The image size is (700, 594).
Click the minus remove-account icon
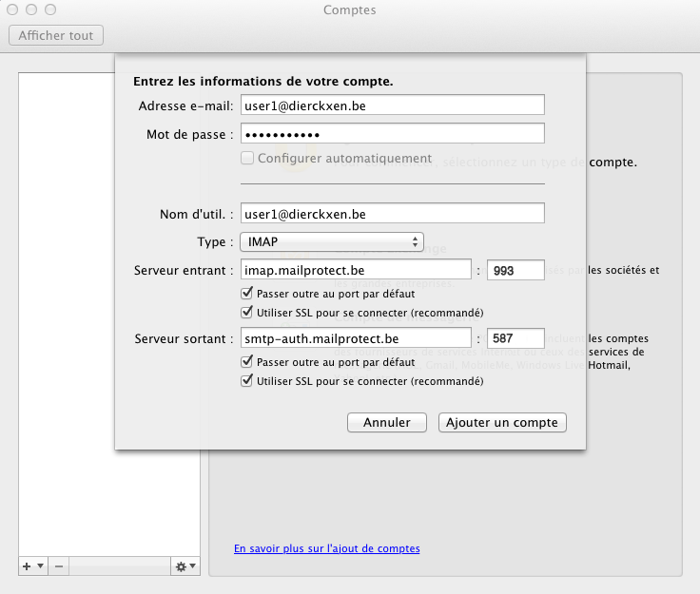point(57,566)
